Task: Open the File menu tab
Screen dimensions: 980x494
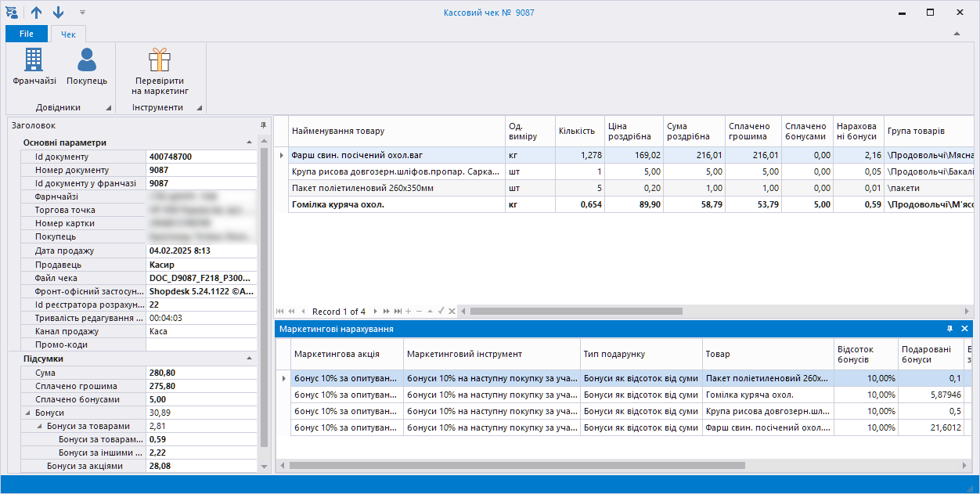Action: coord(27,34)
